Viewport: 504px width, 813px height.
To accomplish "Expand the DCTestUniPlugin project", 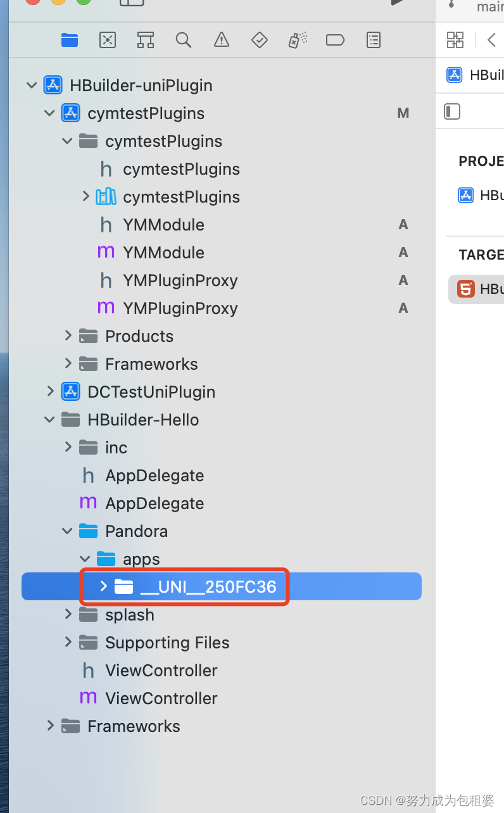I will tap(51, 391).
